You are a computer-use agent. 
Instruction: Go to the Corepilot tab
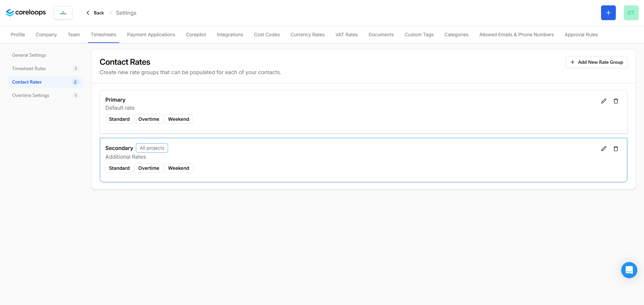click(196, 35)
